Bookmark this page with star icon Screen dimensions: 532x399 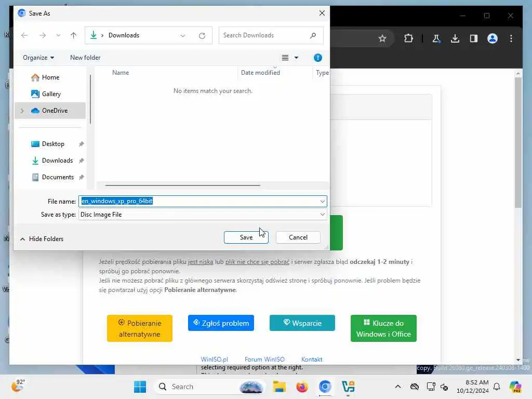(382, 38)
